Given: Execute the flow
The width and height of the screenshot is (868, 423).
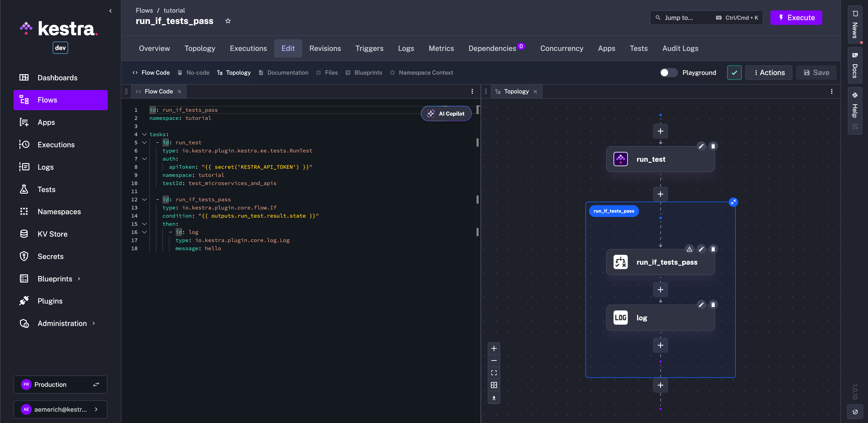Looking at the screenshot, I should (x=796, y=17).
